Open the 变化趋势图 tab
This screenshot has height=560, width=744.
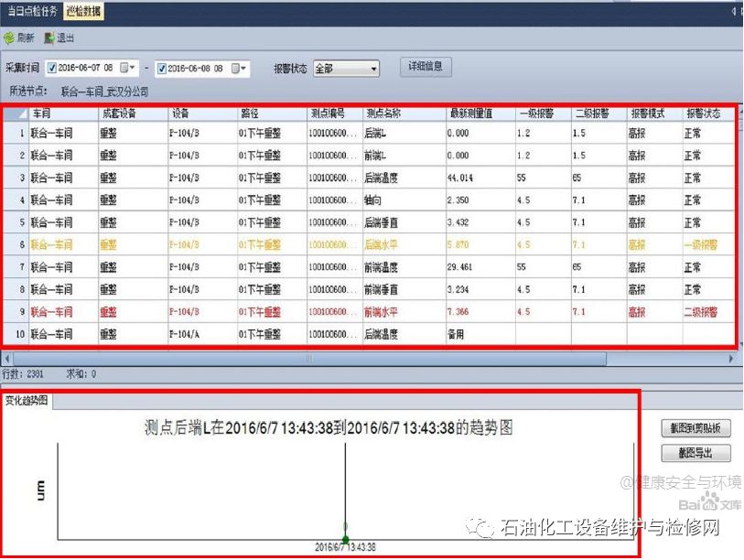point(27,401)
